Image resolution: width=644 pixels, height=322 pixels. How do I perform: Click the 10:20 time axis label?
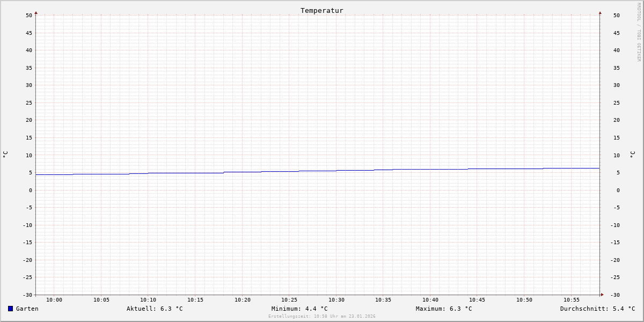coord(243,300)
